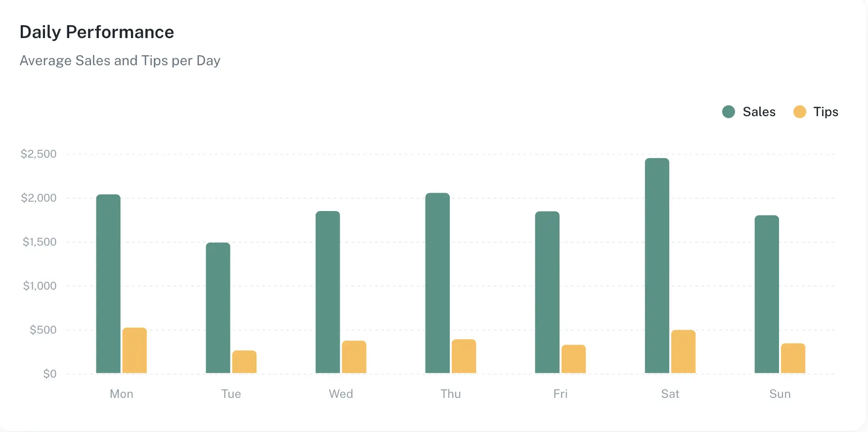
Task: Select Wednesday's Sales bar
Action: (328, 292)
